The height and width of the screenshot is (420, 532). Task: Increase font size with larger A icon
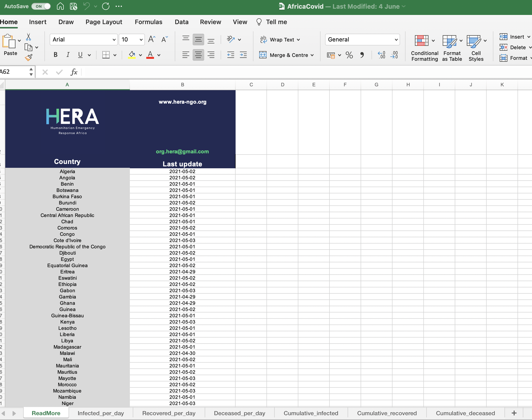[151, 39]
